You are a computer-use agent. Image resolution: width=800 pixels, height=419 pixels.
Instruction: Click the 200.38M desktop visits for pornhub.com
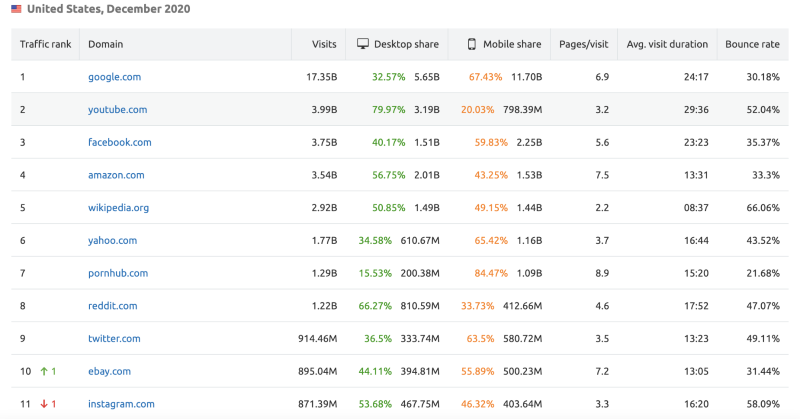click(x=420, y=273)
